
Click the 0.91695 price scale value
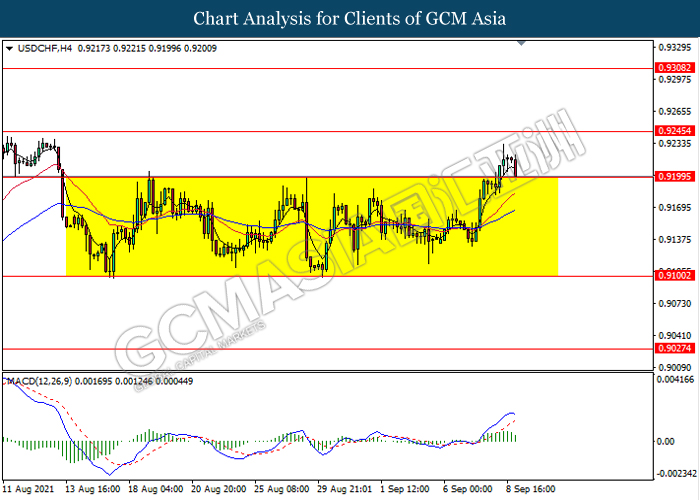[x=675, y=208]
